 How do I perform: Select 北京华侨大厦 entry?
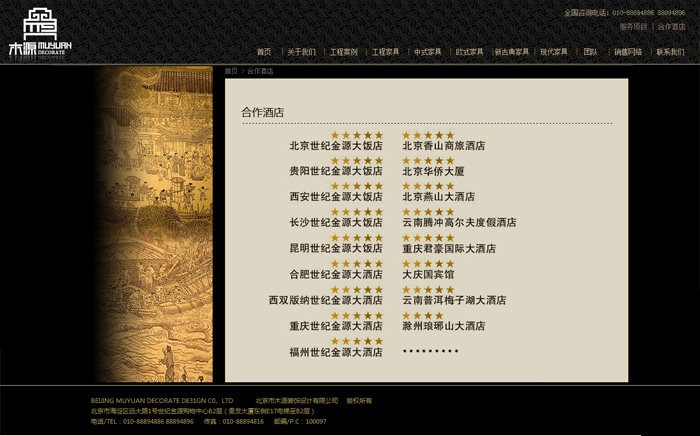433,171
